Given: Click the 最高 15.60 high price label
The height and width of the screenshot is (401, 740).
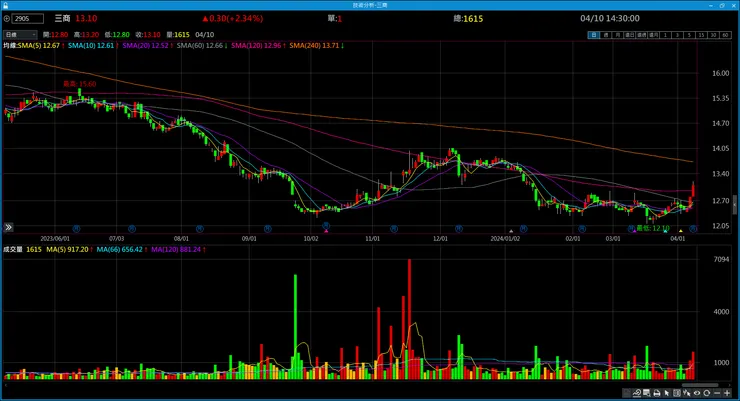Looking at the screenshot, I should [80, 84].
